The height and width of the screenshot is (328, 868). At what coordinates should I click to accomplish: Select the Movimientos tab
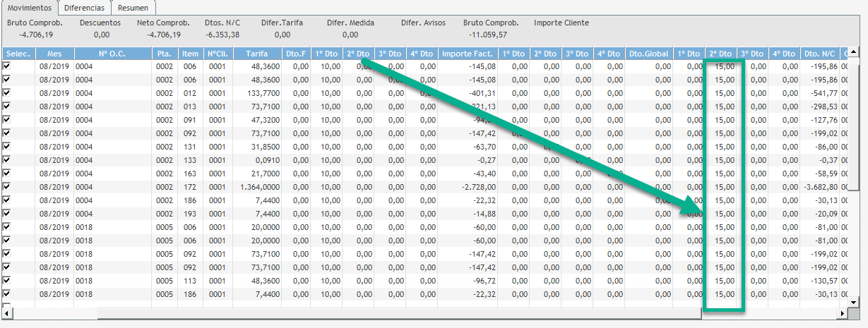29,8
